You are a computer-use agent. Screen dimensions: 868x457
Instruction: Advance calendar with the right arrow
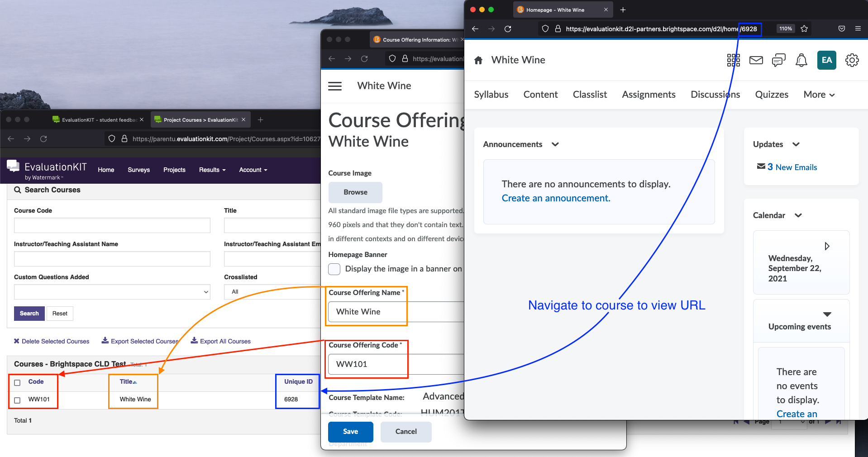tap(827, 246)
